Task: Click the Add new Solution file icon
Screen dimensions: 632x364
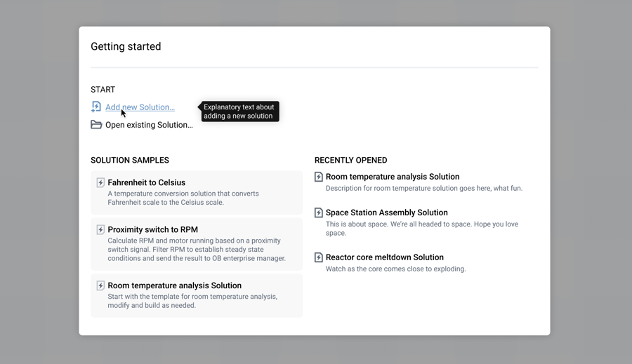Action: pos(96,107)
